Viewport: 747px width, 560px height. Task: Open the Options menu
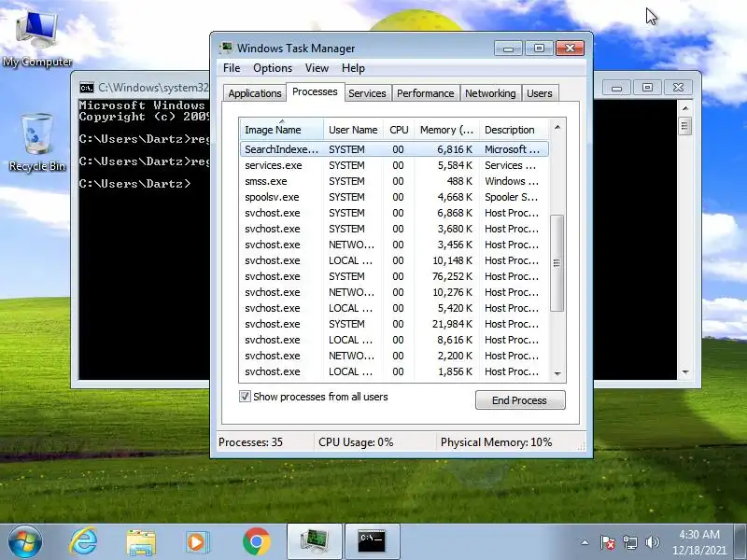[x=273, y=68]
